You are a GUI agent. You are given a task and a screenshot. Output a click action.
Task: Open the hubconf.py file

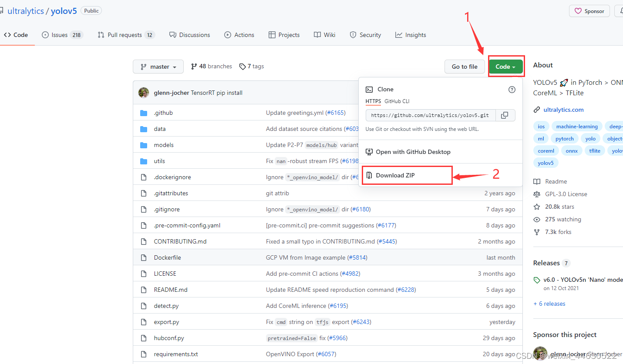point(169,338)
